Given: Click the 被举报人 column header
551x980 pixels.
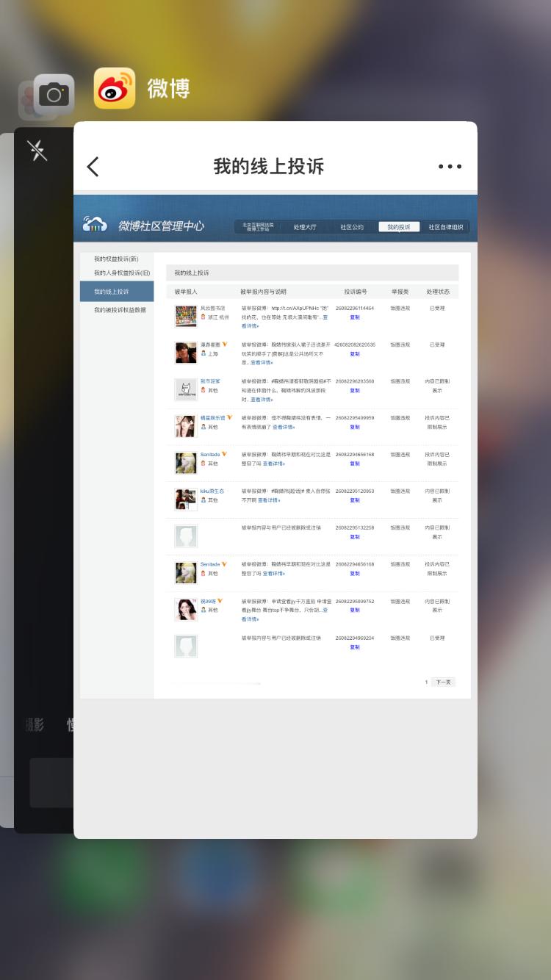Looking at the screenshot, I should click(x=187, y=292).
